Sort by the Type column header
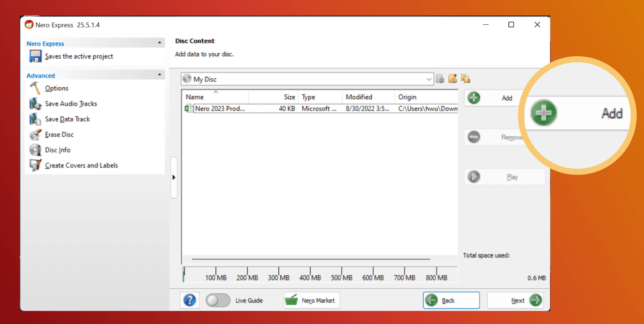The width and height of the screenshot is (644, 324). 321,97
